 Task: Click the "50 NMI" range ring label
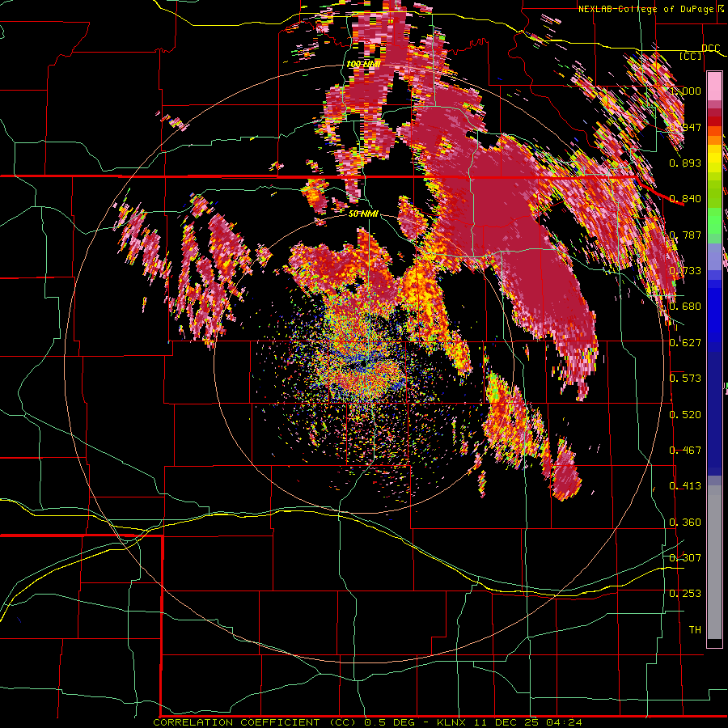tap(363, 214)
